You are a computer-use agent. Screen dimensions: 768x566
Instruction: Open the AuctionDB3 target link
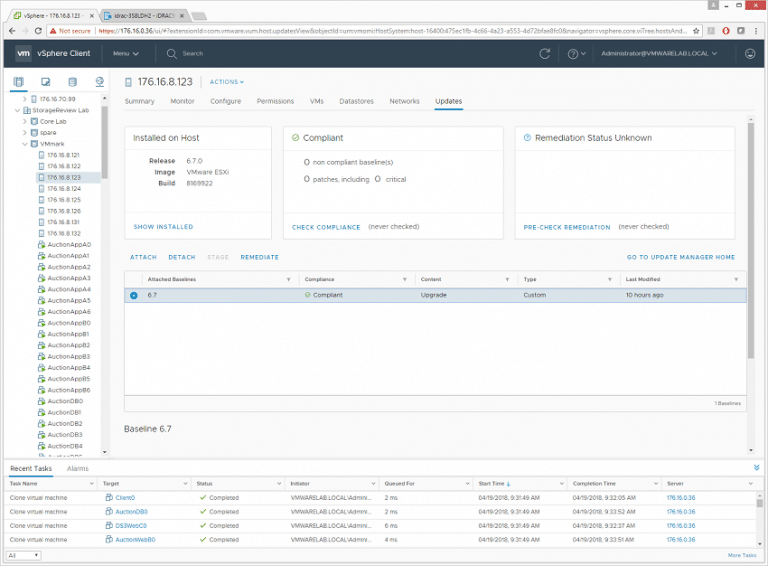[x=131, y=512]
